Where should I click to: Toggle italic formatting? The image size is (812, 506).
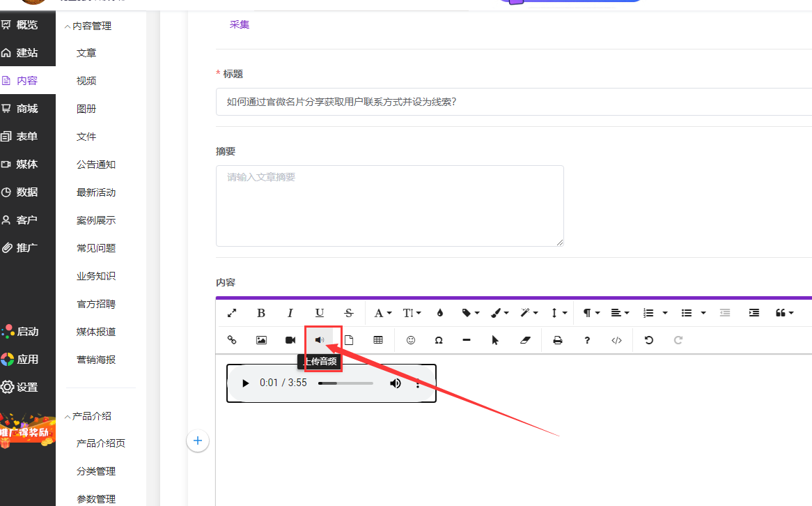[x=290, y=313]
